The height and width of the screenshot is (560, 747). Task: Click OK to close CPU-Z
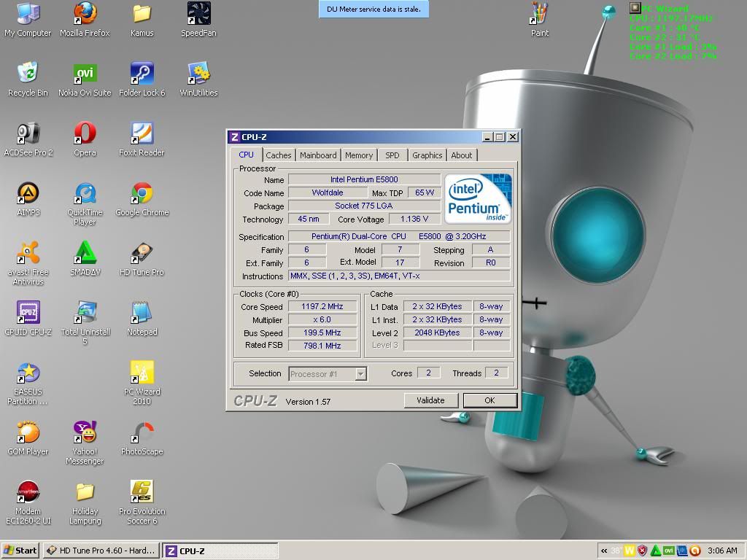pos(489,400)
